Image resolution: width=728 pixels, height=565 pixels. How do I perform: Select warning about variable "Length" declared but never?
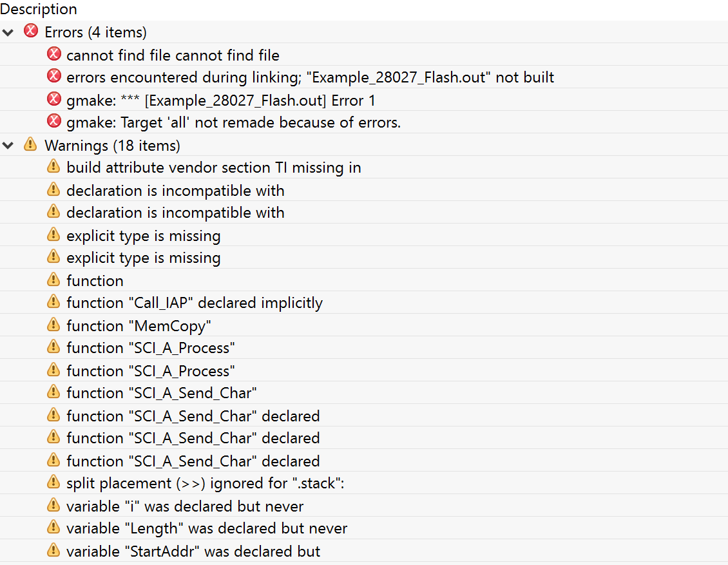coord(206,529)
